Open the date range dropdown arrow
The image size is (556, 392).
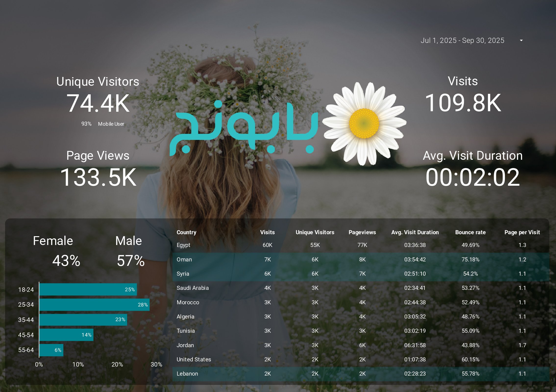(x=521, y=40)
